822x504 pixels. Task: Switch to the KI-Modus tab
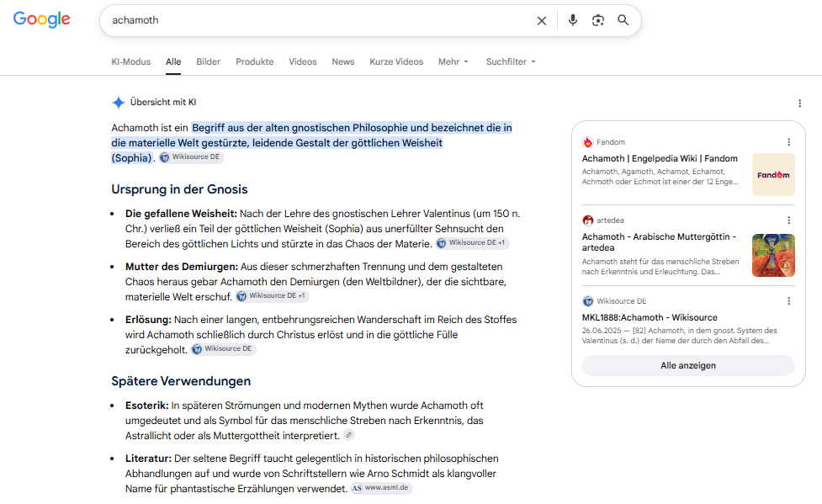[131, 62]
